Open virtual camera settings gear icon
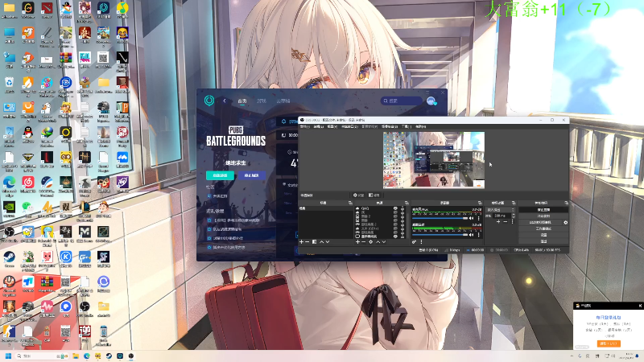 click(566, 223)
